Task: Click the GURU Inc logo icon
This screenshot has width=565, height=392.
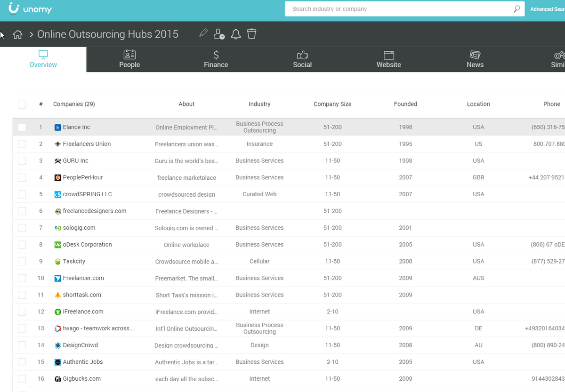Action: [58, 161]
